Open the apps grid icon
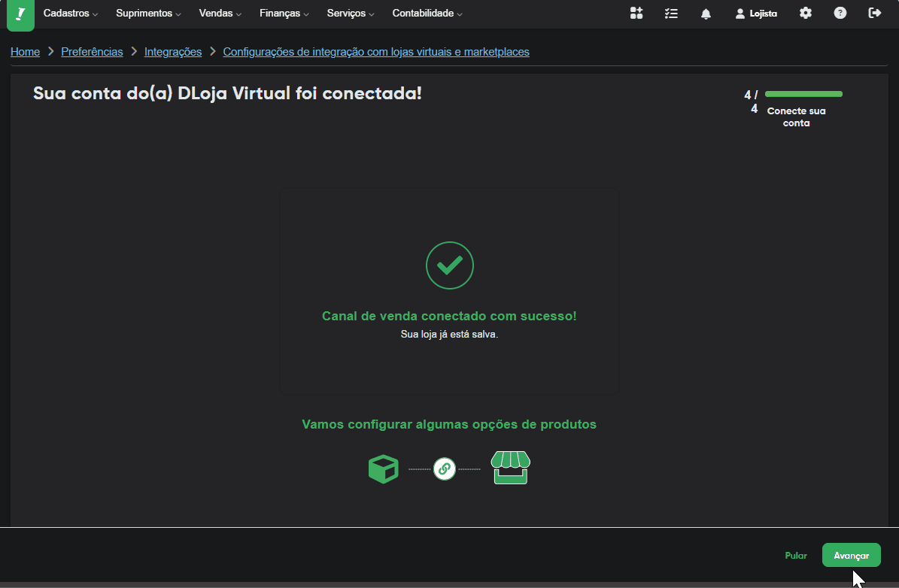This screenshot has width=899, height=588. coord(636,14)
